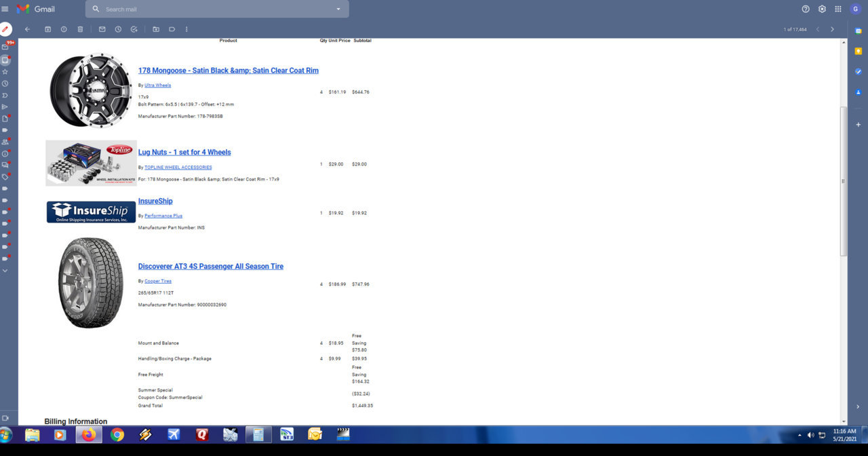The image size is (868, 456).
Task: Open the Cooper Tires brand link
Action: pos(158,281)
